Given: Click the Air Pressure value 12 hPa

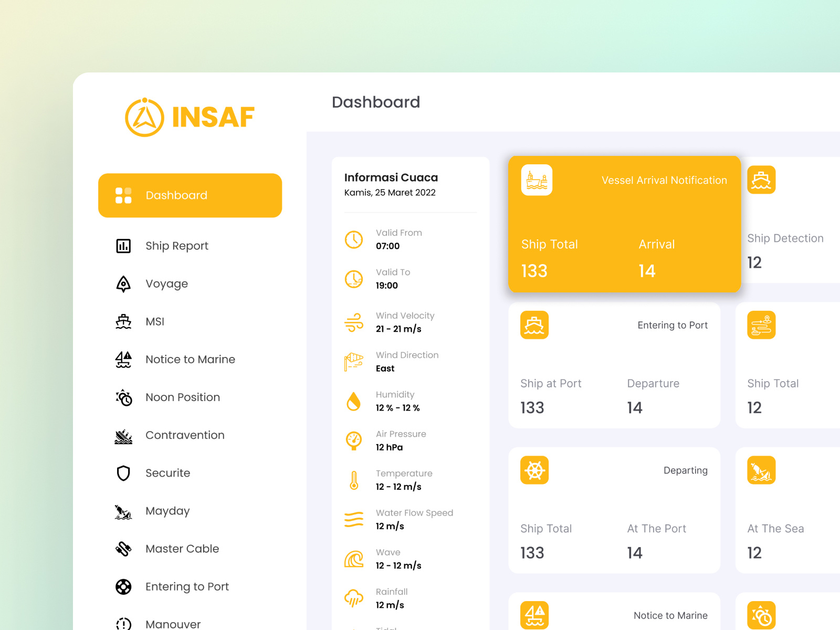Looking at the screenshot, I should click(x=389, y=447).
